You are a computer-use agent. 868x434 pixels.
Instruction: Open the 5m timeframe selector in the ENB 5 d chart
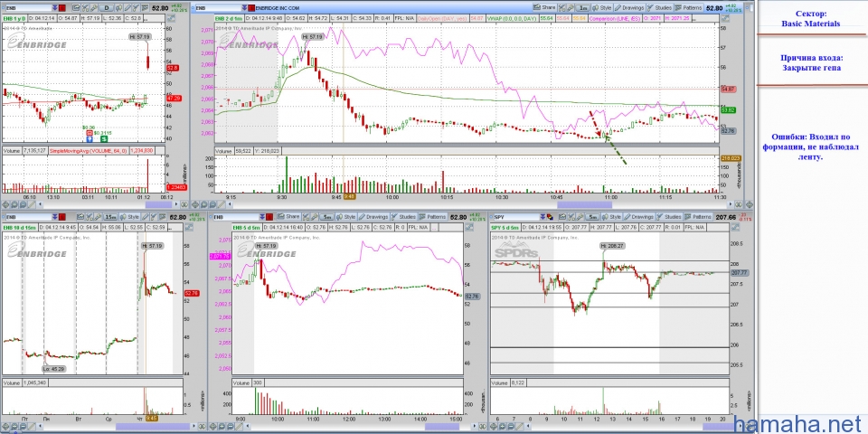pyautogui.click(x=327, y=216)
